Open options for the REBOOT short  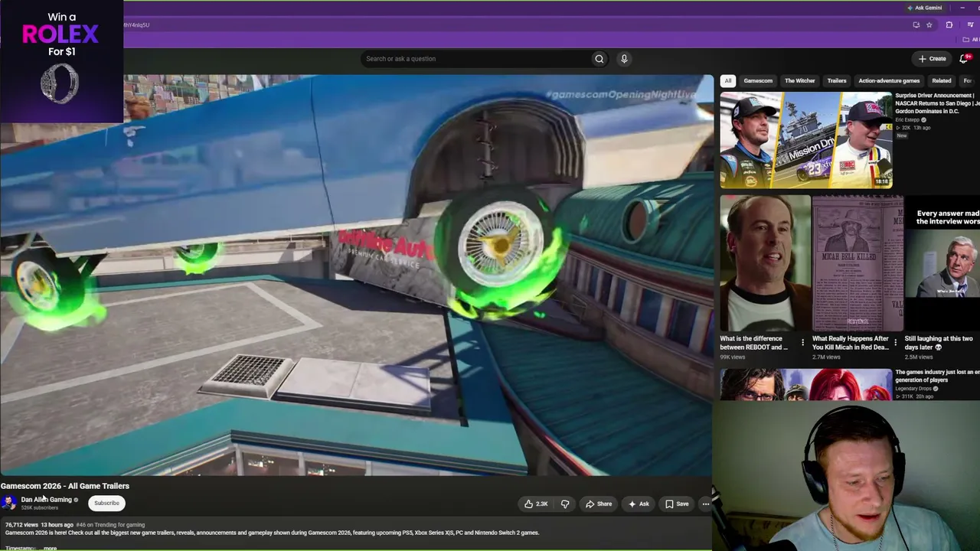802,342
